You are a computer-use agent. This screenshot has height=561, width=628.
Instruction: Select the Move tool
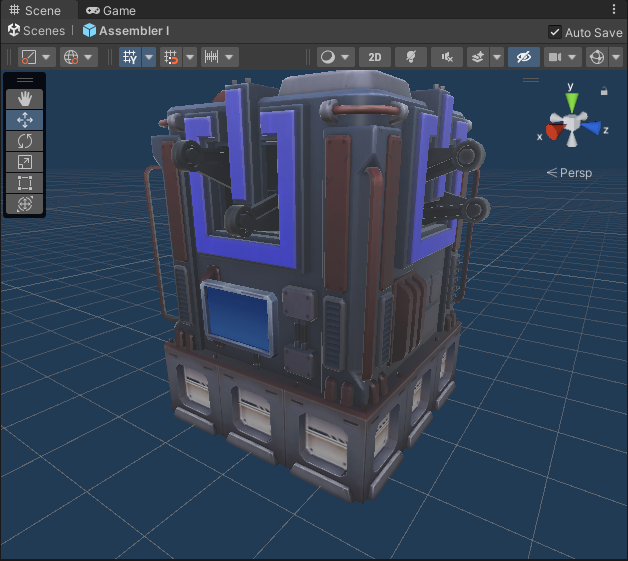(26, 119)
